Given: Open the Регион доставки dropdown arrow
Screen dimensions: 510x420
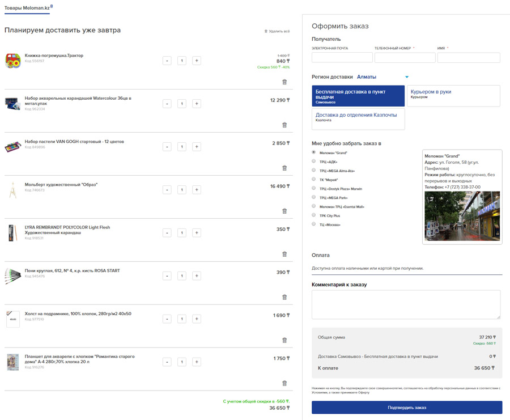Looking at the screenshot, I should pos(406,77).
